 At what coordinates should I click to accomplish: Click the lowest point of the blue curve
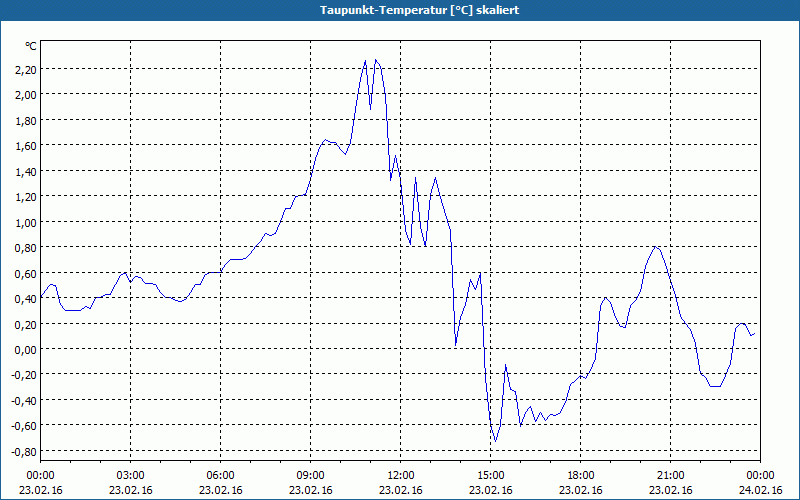[495, 441]
